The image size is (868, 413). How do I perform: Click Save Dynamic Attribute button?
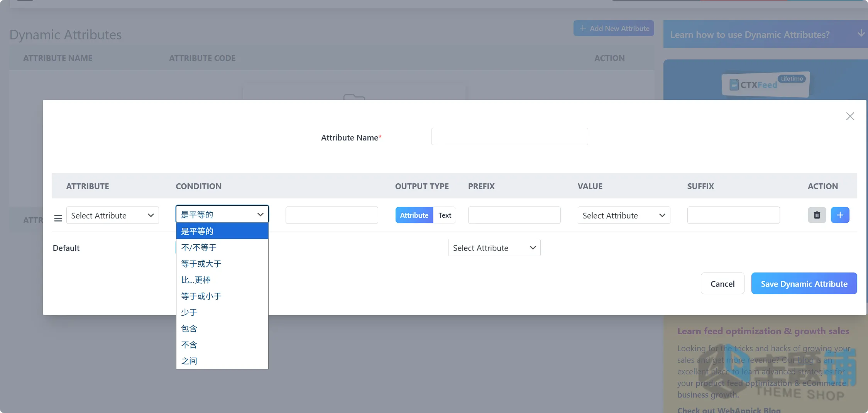804,284
